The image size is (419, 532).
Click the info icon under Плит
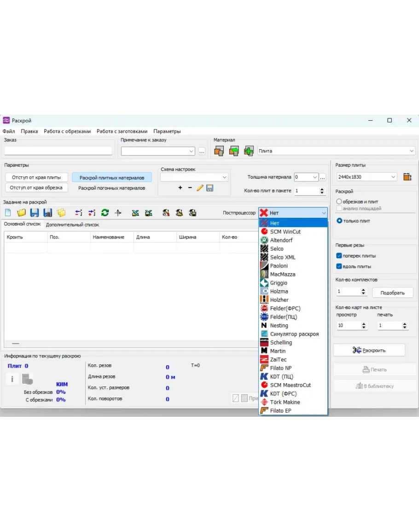pos(12,379)
